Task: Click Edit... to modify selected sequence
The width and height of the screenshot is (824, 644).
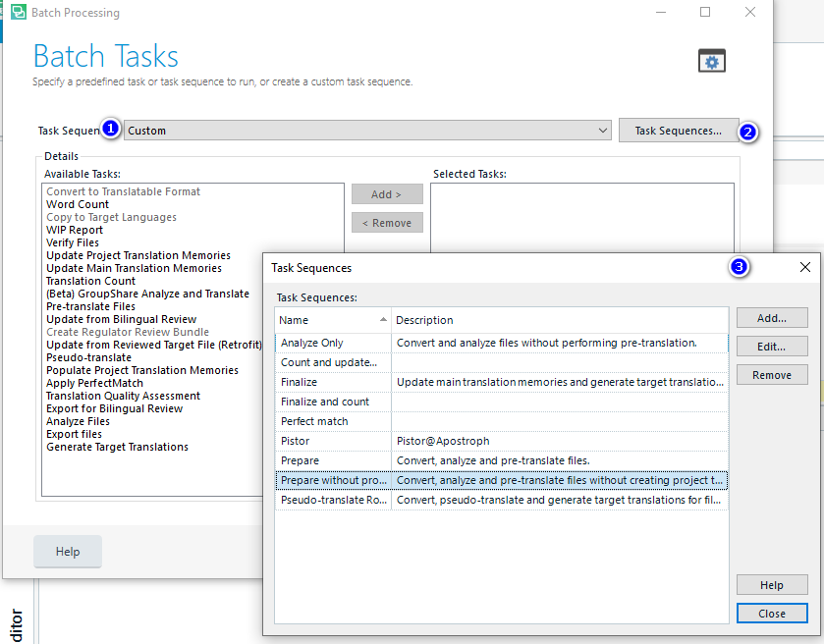Action: coord(771,346)
